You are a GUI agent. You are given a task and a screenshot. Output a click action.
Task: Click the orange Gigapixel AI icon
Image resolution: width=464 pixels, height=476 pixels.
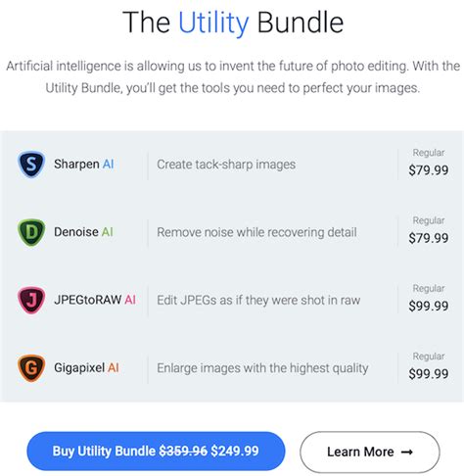point(31,368)
